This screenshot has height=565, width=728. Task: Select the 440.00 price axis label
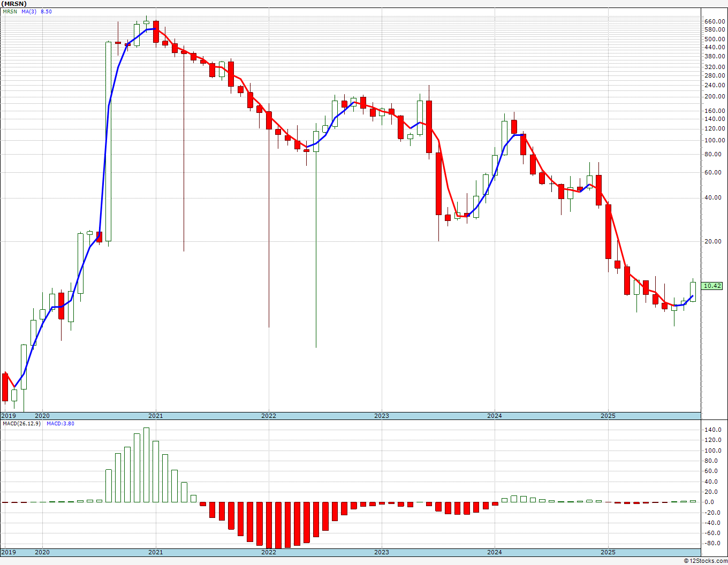tap(715, 47)
